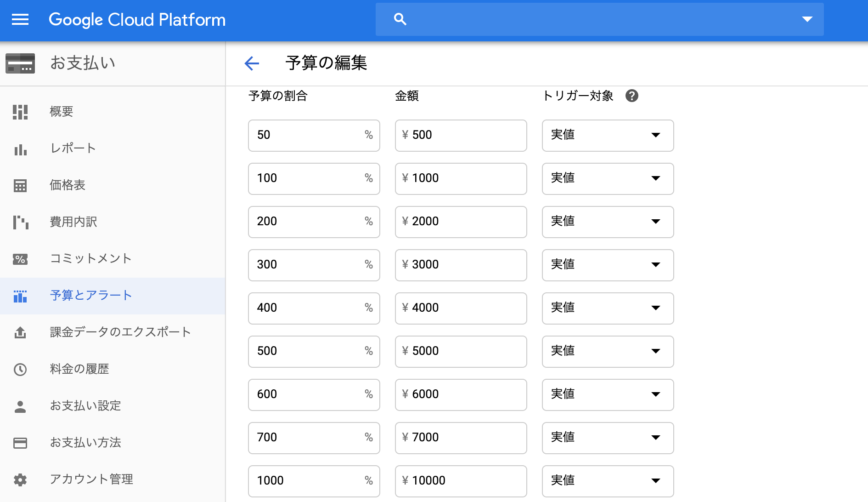
Task: Open お支払い設定 page
Action: [x=113, y=406]
